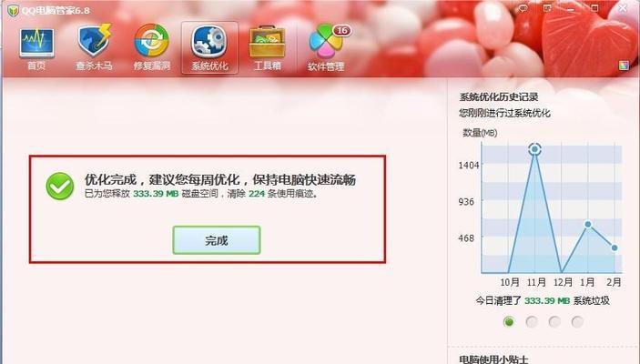Open 查杀木马 trojan scan
This screenshot has width=640, height=364.
94,48
